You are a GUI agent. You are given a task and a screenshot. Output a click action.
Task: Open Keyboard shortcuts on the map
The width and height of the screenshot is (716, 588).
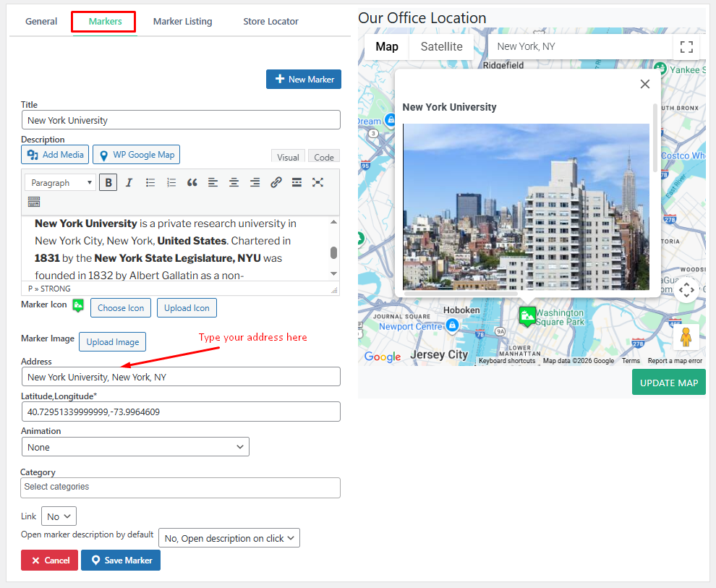coord(507,361)
